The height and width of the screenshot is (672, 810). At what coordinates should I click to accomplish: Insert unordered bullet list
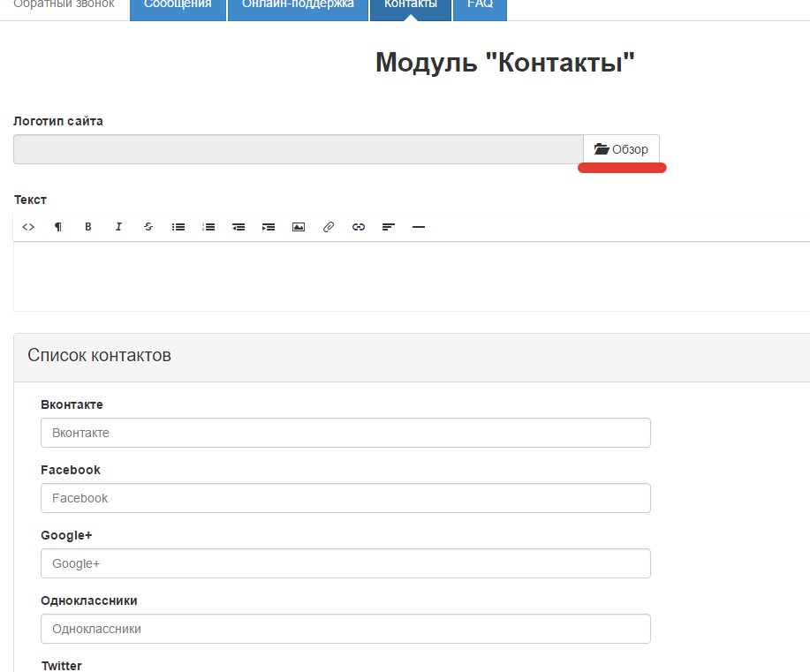coord(178,227)
